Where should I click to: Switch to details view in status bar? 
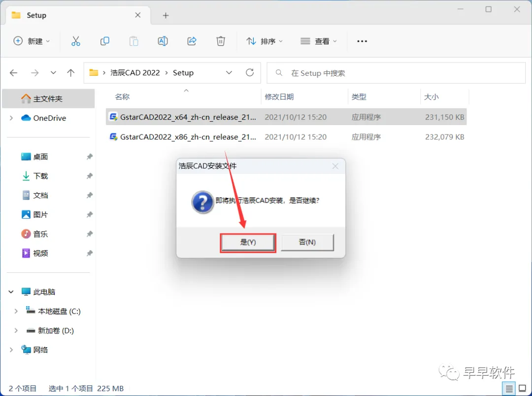pyautogui.click(x=509, y=389)
